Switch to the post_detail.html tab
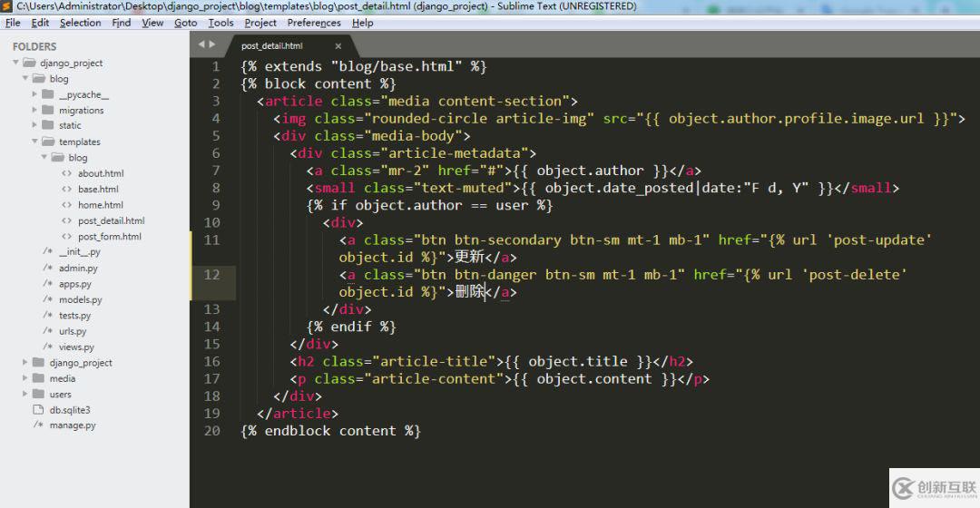The width and height of the screenshot is (980, 508). tap(272, 45)
